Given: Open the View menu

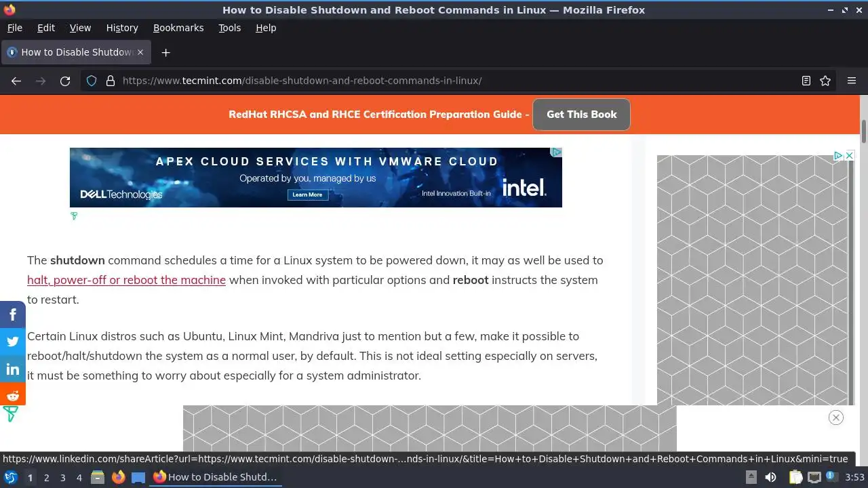Looking at the screenshot, I should [80, 28].
